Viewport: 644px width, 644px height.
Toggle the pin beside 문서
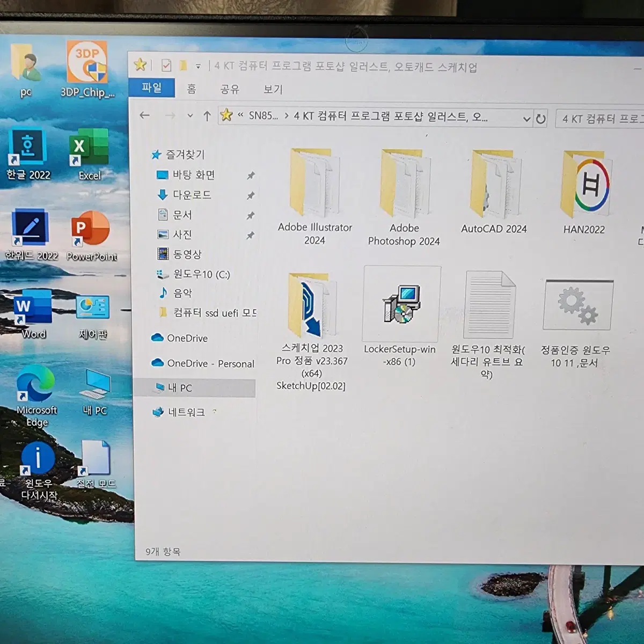(x=250, y=215)
